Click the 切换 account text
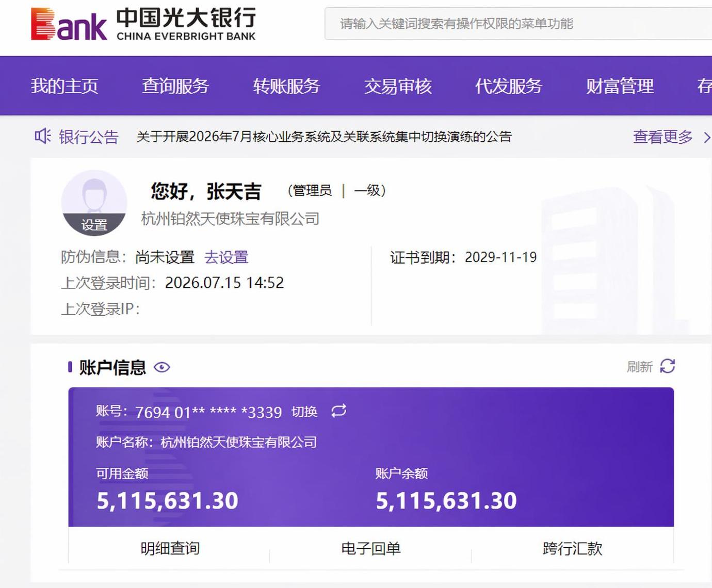The image size is (712, 588). [x=304, y=412]
